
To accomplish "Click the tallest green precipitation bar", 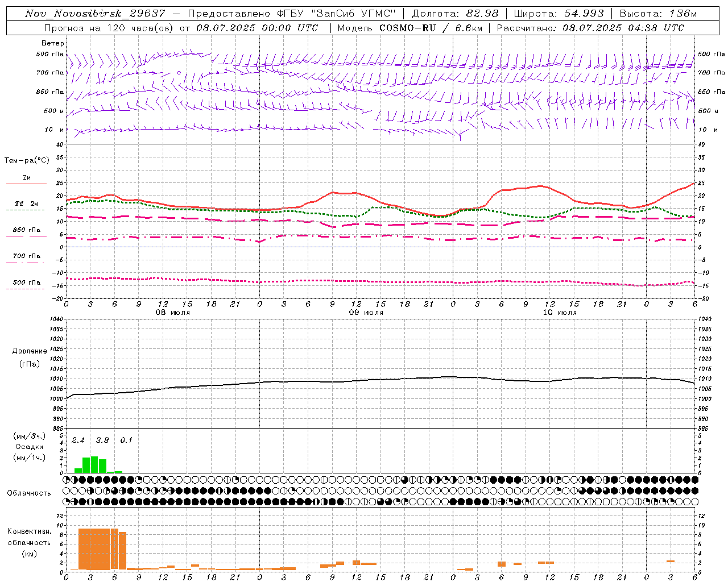I will coord(94,464).
